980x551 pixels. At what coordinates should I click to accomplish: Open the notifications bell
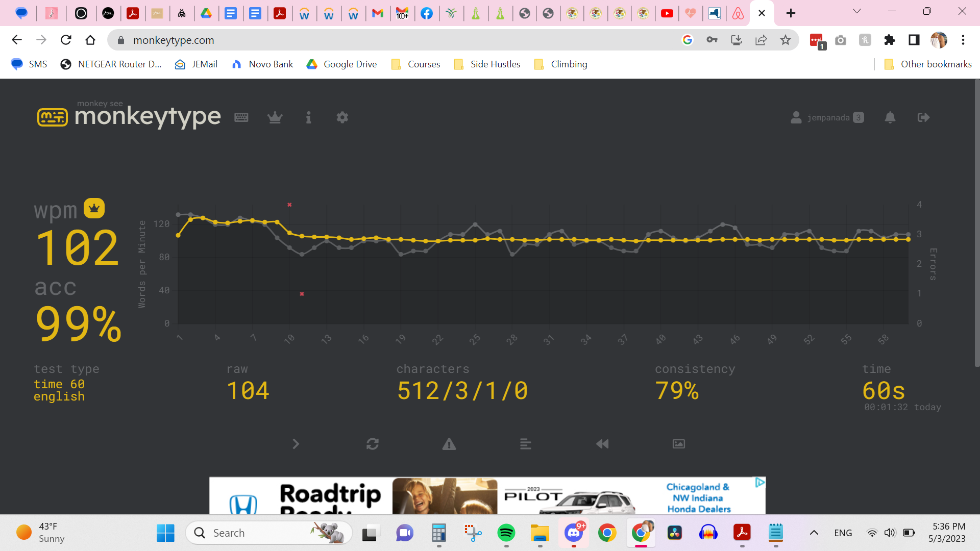tap(890, 117)
